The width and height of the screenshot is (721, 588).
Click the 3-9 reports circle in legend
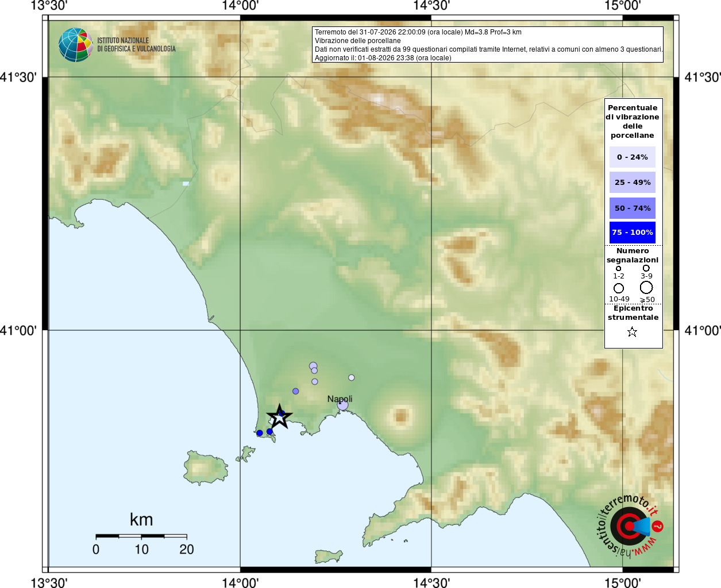tap(646, 268)
